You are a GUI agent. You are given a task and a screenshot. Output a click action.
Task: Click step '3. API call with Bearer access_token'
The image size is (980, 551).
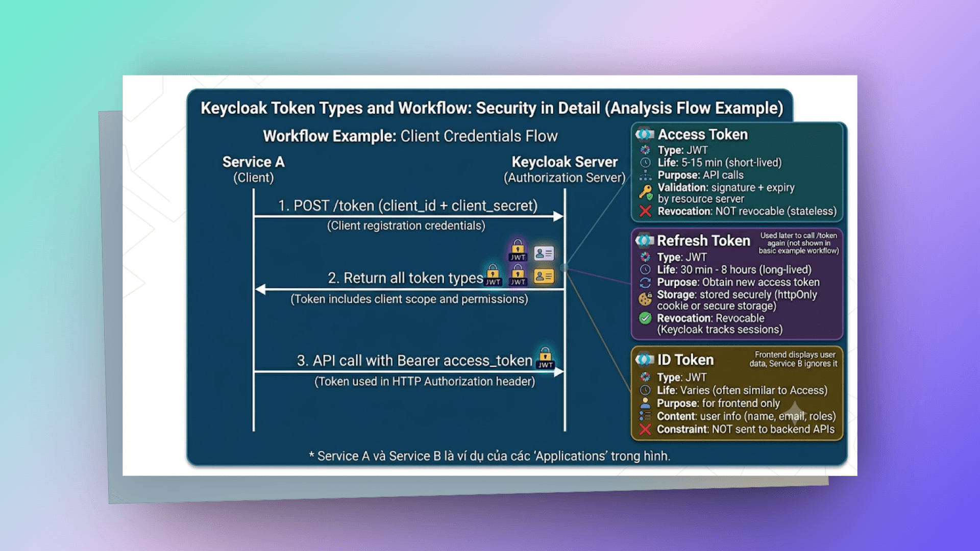tap(414, 361)
